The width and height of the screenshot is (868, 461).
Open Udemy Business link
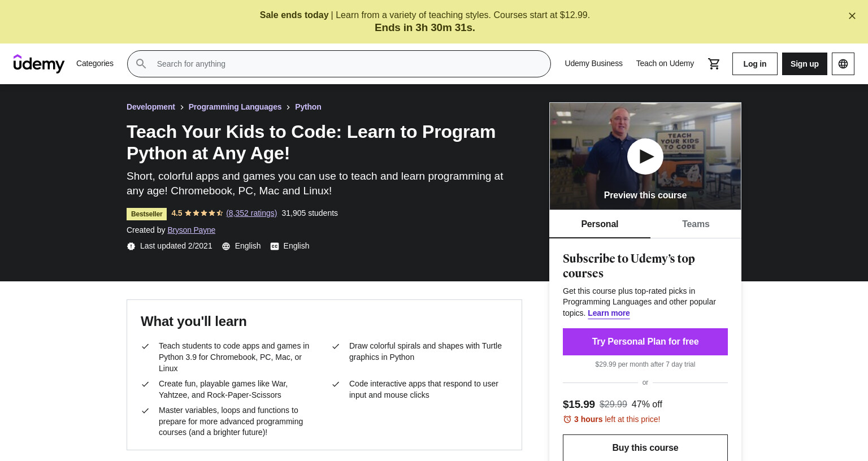coord(593,63)
